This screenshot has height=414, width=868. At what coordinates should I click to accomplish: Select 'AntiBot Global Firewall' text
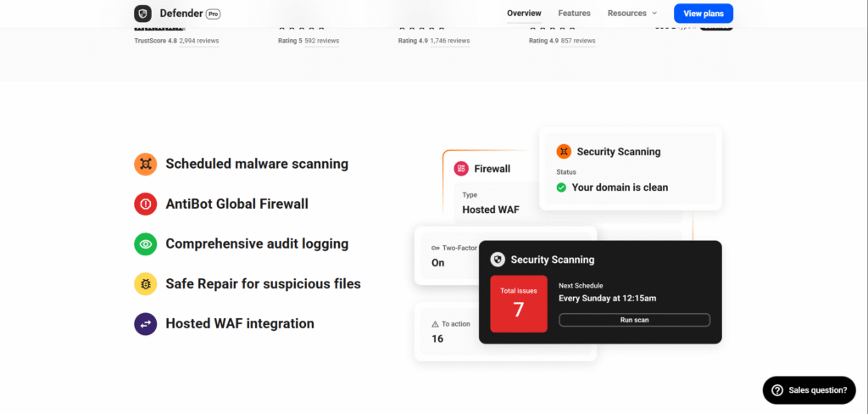pyautogui.click(x=237, y=204)
